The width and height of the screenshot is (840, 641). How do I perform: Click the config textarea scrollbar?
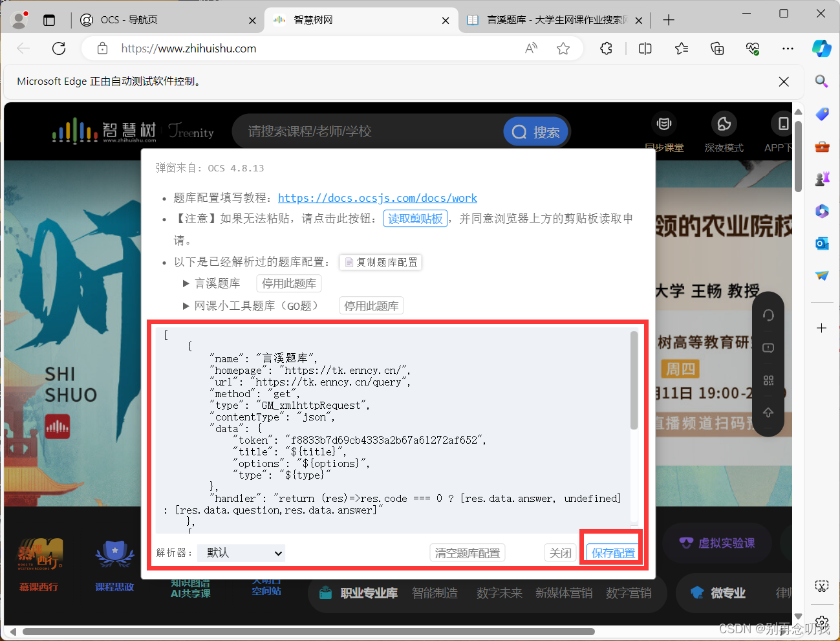coord(634,380)
